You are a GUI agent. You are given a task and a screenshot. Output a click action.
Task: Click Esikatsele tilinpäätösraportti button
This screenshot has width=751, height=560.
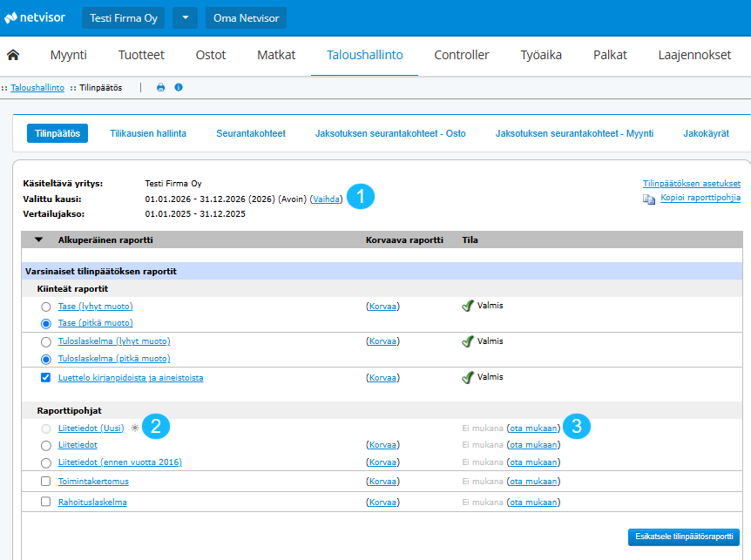684,536
